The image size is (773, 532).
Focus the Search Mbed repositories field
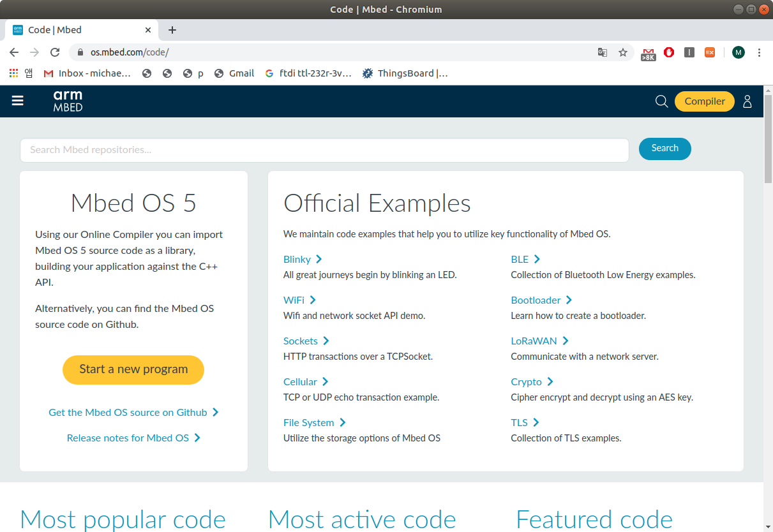(x=324, y=150)
